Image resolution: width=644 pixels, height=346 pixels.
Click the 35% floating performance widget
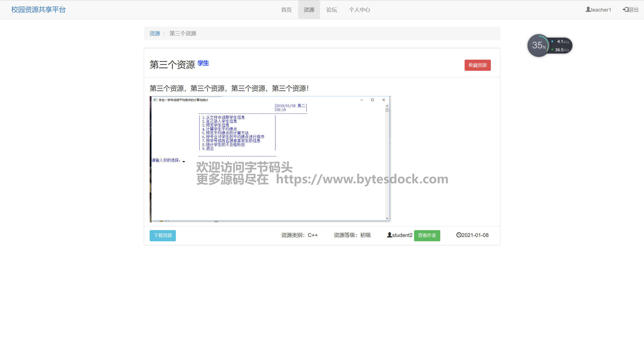point(538,46)
